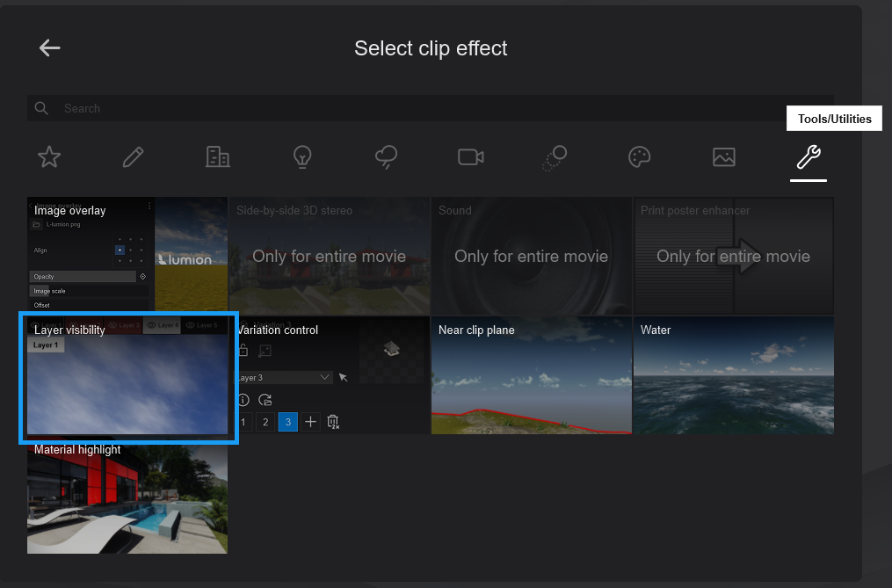Open the buildings effects category
892x588 pixels.
(217, 157)
